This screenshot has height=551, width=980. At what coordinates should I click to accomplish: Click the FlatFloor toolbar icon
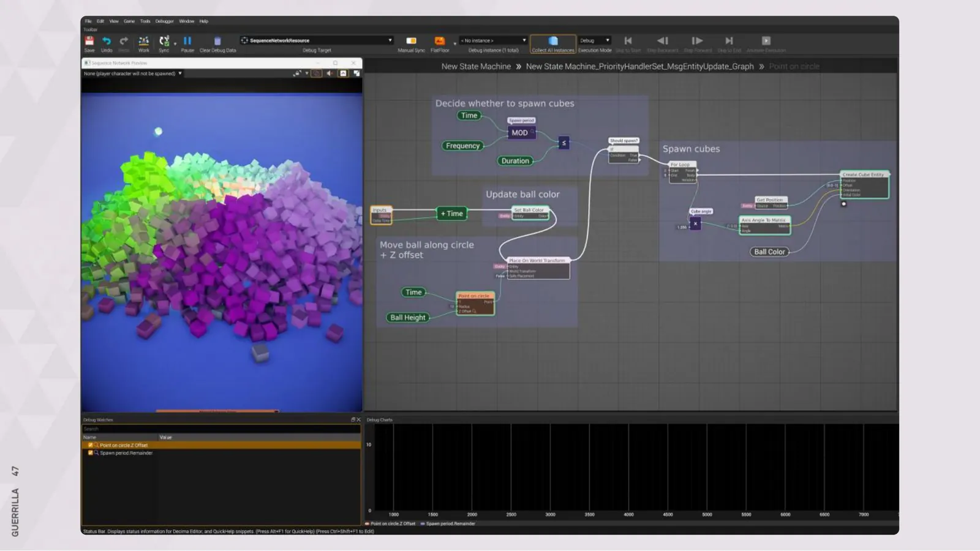(439, 41)
